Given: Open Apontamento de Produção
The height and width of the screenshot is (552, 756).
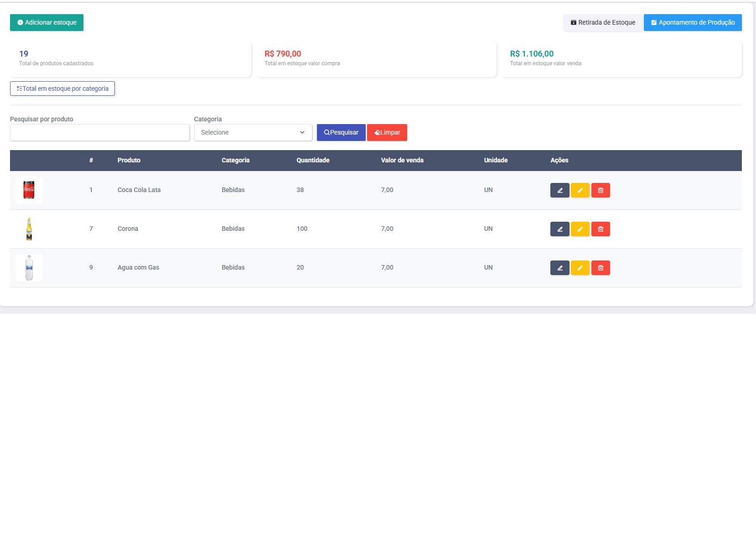Looking at the screenshot, I should (693, 22).
